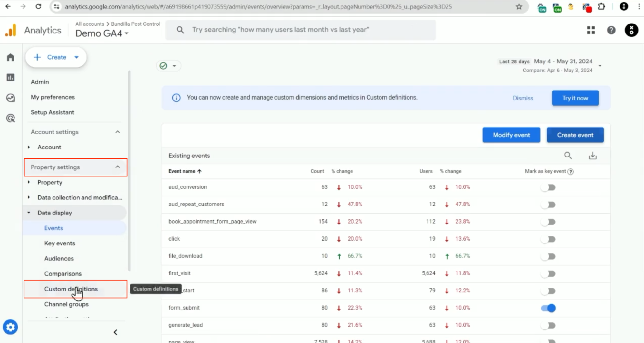Open Advertising from the left rail
The height and width of the screenshot is (343, 644).
click(x=11, y=118)
